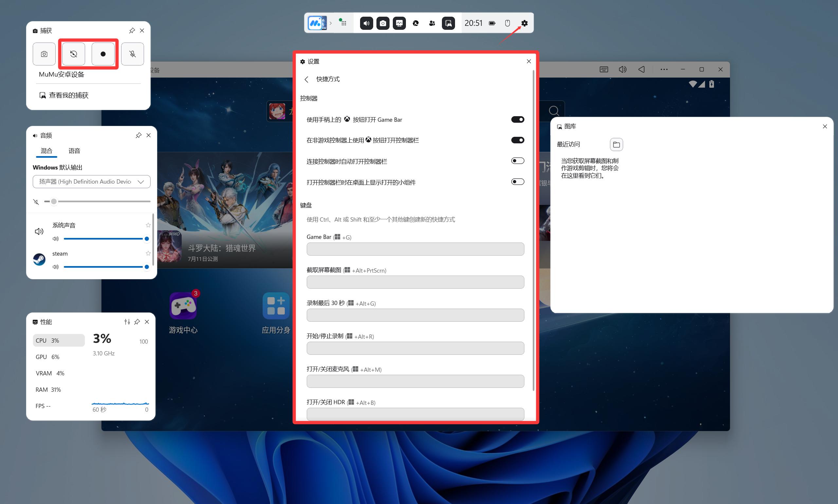838x504 pixels.
Task: Open the performance options sliders icon
Action: click(127, 322)
